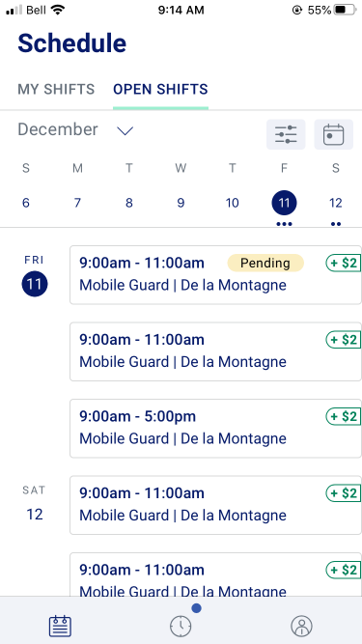Viewport: 362px width, 644px height.
Task: Open the calendar view icon
Action: 333,134
